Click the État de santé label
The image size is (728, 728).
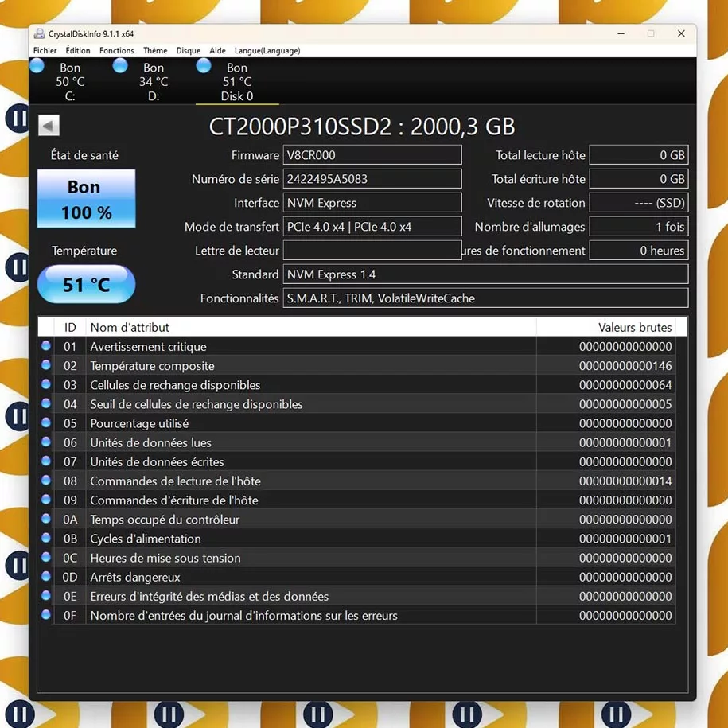coord(84,155)
